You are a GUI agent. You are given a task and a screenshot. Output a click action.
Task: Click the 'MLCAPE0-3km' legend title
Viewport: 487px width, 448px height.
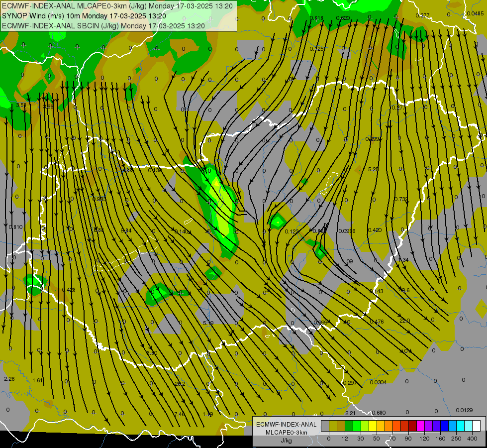coord(286,433)
